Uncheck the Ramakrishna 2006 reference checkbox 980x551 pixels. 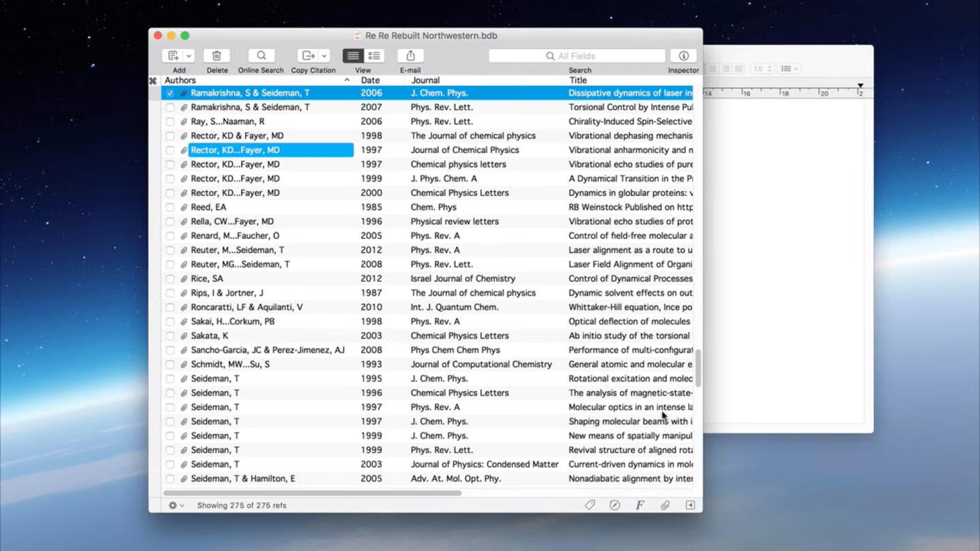(170, 93)
